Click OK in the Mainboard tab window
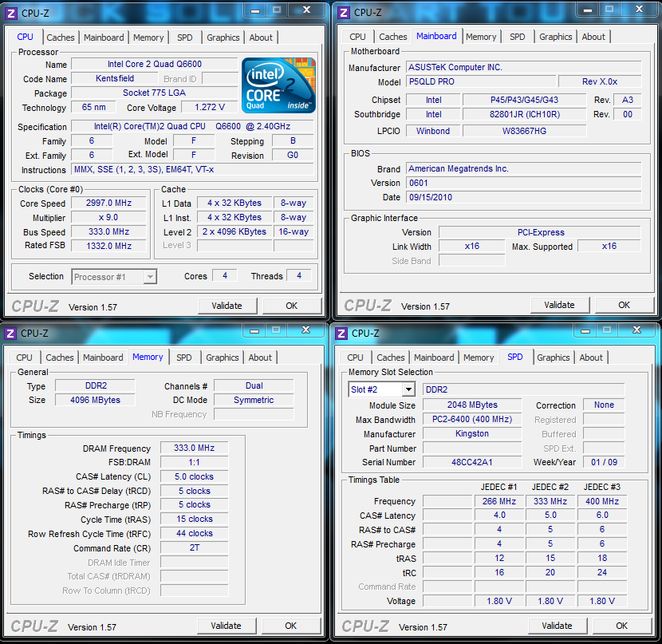 [x=624, y=305]
